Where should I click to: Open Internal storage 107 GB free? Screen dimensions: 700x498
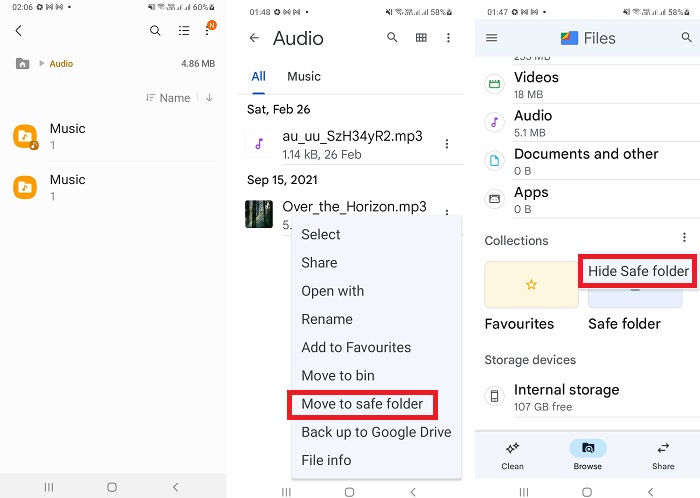(588, 397)
